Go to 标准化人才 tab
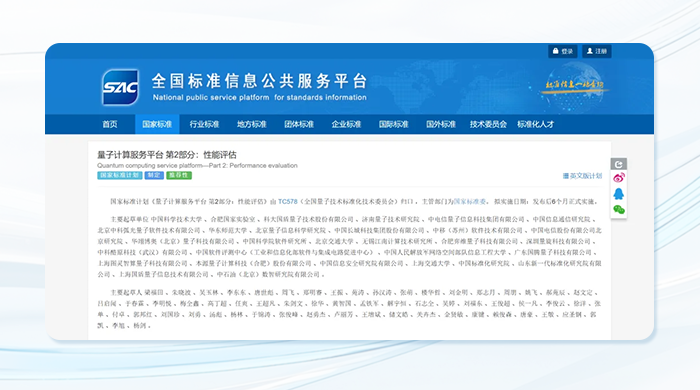Viewport: 700px width, 390px height. click(x=535, y=124)
